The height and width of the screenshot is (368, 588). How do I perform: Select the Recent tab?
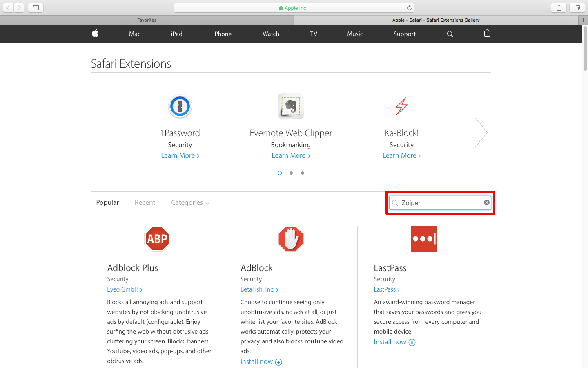[145, 203]
